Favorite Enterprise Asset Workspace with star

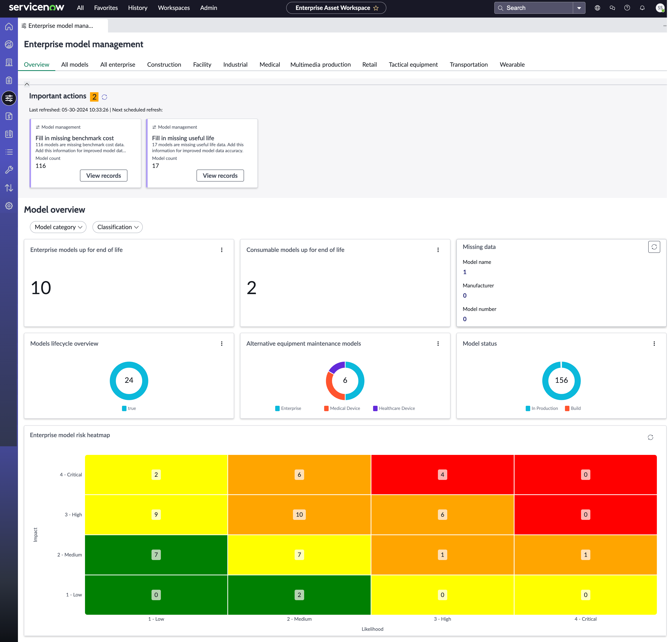pyautogui.click(x=376, y=8)
